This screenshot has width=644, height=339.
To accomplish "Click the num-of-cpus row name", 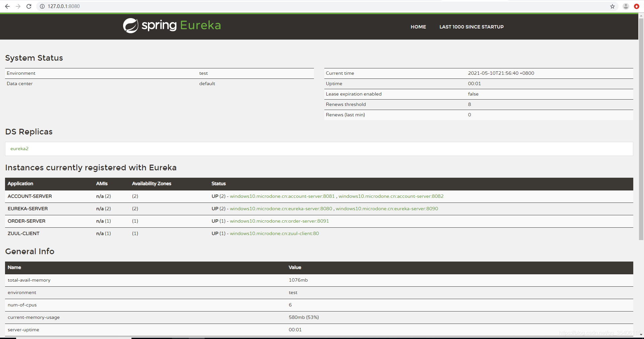I will click(22, 305).
